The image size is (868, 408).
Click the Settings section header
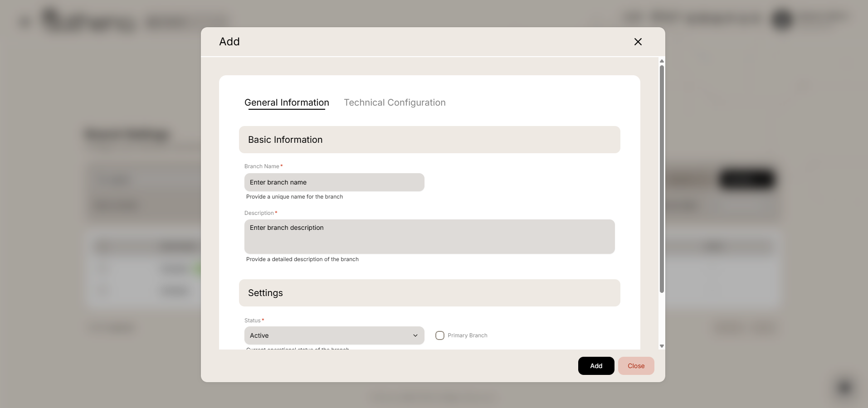point(429,293)
